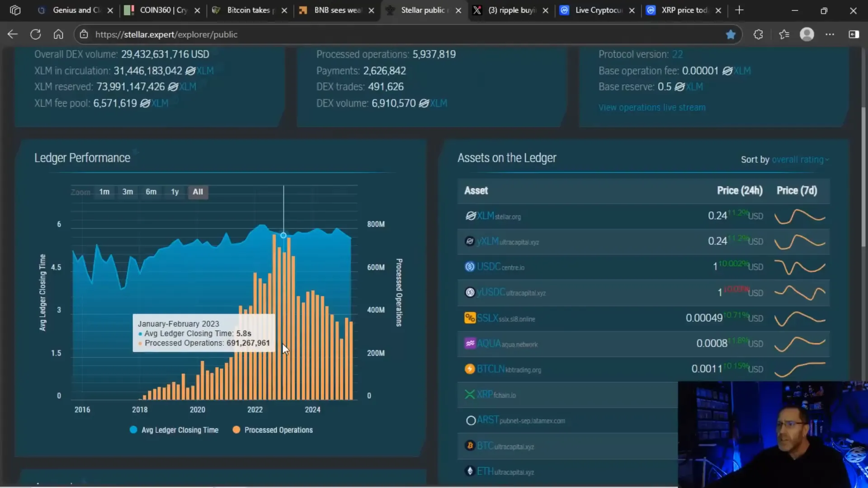
Task: Open the USDC centre.io asset link
Action: [500, 267]
